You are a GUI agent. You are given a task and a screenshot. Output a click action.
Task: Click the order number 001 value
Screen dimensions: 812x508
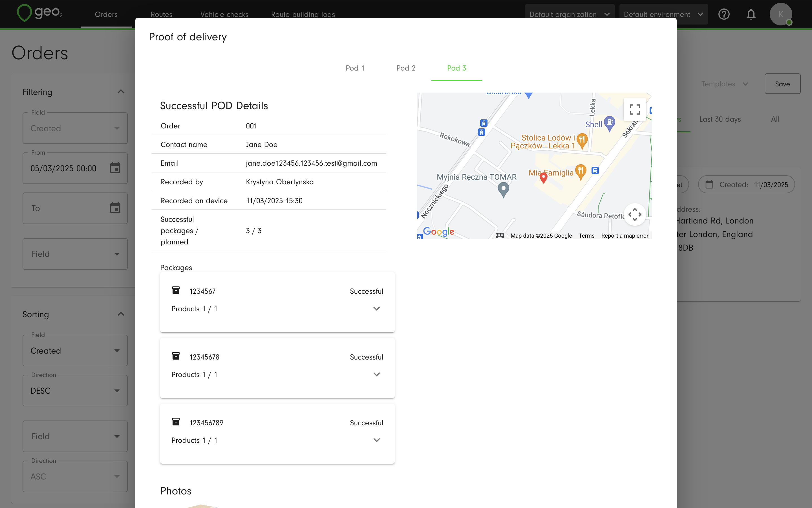coord(251,126)
